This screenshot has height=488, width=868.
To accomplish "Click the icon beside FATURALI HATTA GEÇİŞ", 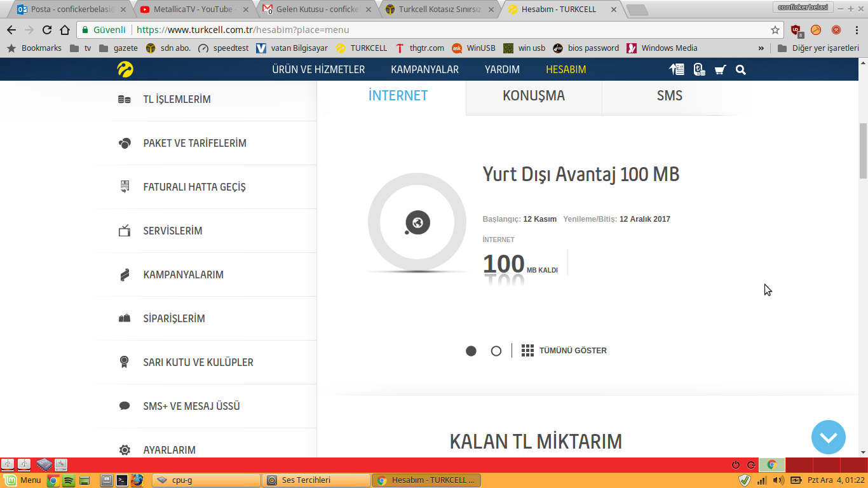I will [125, 187].
